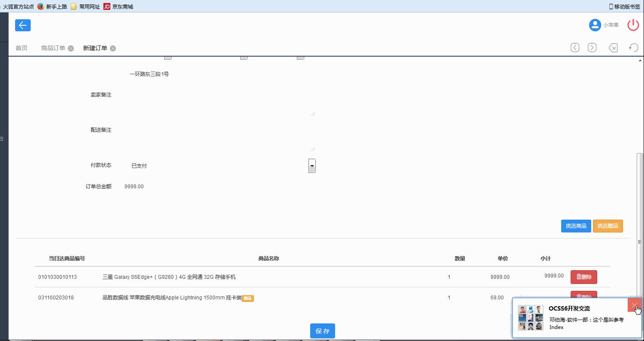Click the orange 挑选赠品 button

tap(608, 226)
